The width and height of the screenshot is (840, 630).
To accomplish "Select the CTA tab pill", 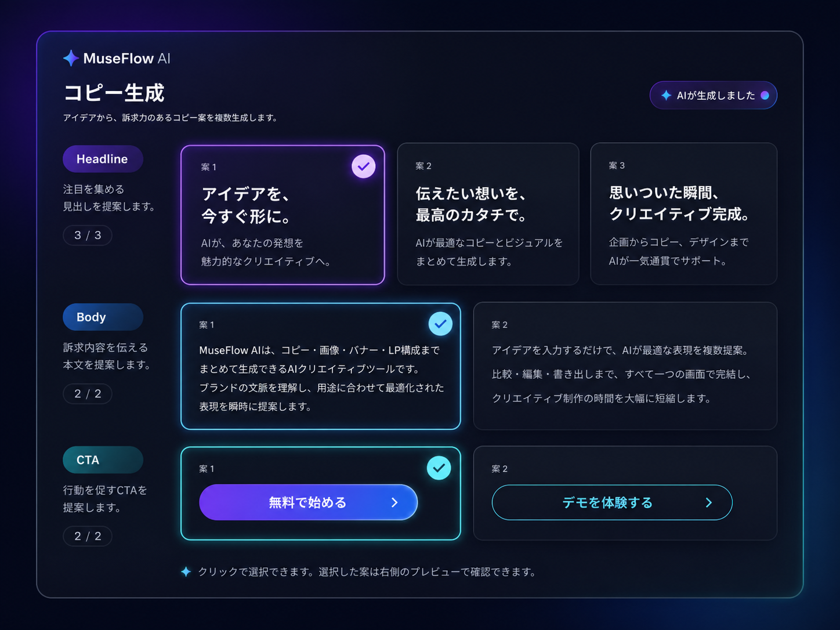I will 103,460.
